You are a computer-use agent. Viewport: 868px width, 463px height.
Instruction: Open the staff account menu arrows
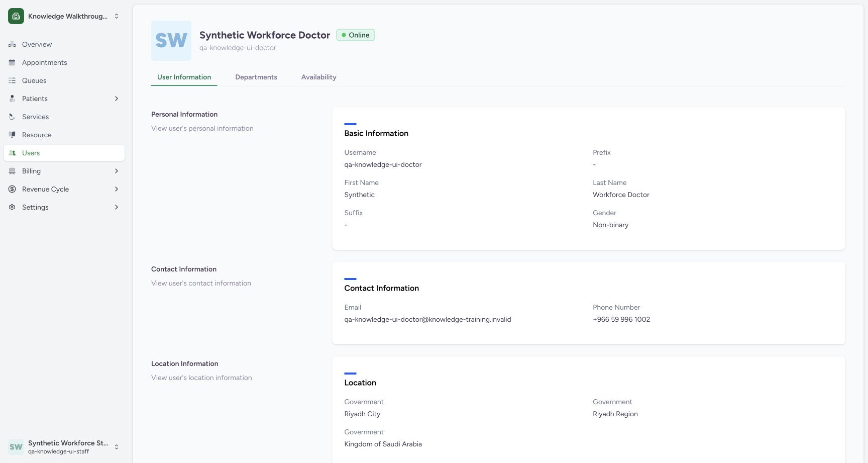[x=117, y=447]
